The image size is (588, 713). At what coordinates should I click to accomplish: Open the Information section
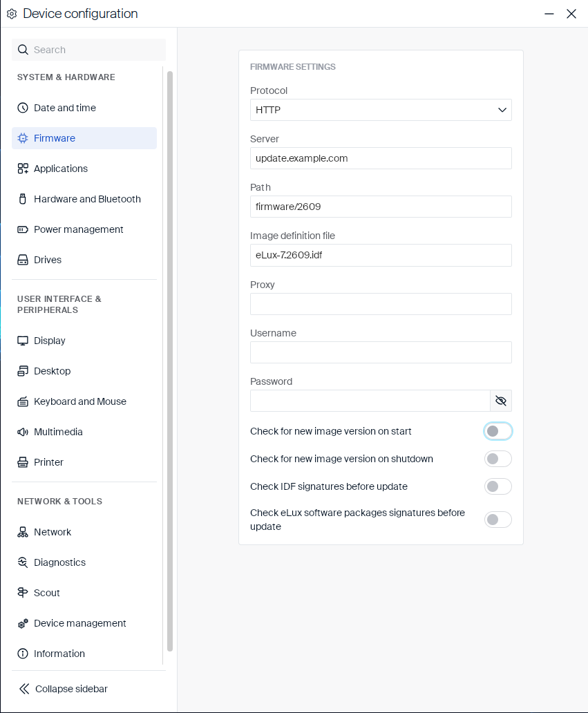coord(84,654)
